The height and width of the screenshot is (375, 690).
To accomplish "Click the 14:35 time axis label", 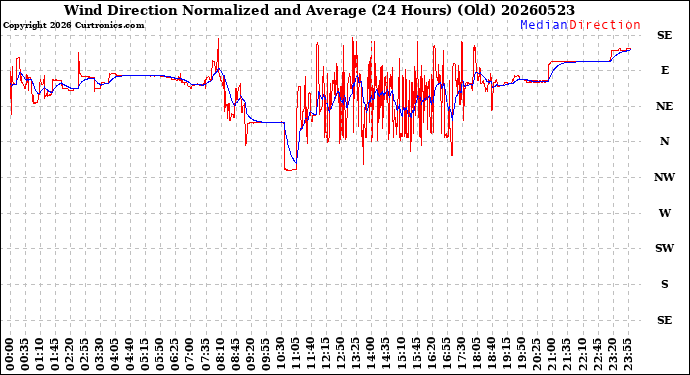I will click(x=386, y=354).
